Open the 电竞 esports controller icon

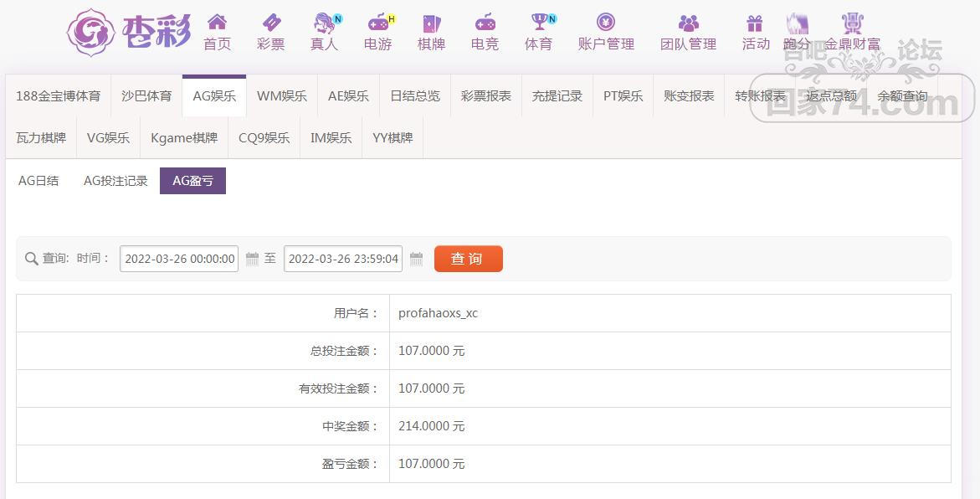(x=485, y=23)
